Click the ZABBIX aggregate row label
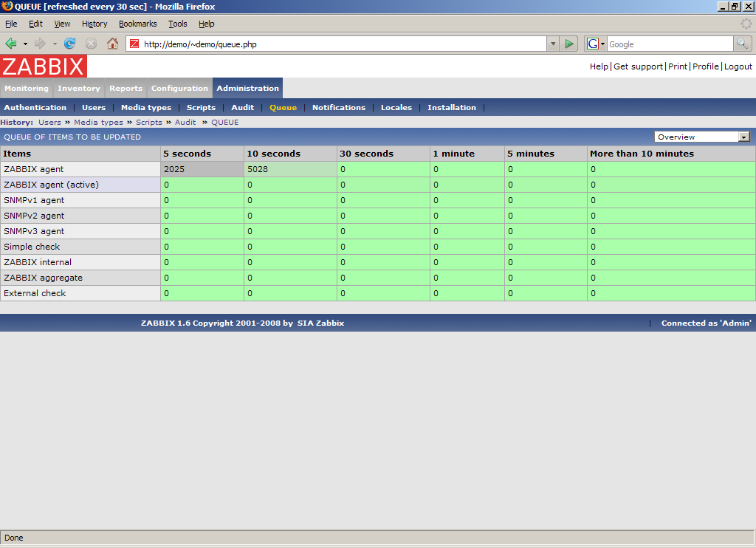This screenshot has width=756, height=548. point(43,278)
